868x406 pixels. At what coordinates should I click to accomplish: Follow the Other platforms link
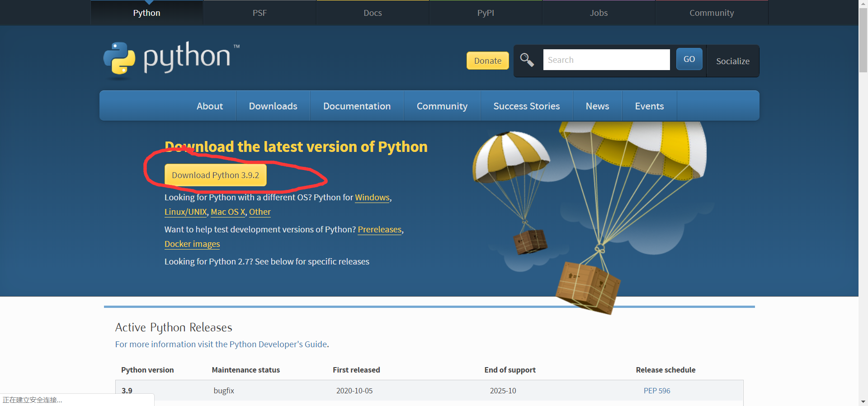pyautogui.click(x=259, y=212)
